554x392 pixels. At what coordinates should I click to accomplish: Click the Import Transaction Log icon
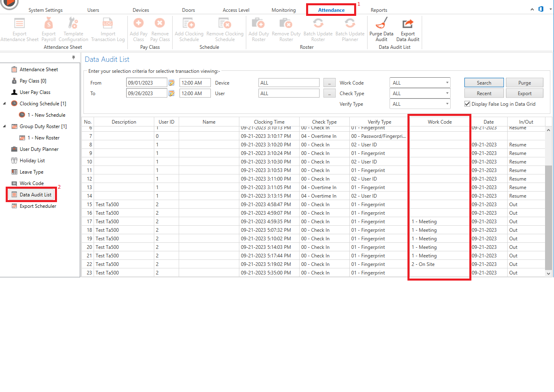(107, 23)
